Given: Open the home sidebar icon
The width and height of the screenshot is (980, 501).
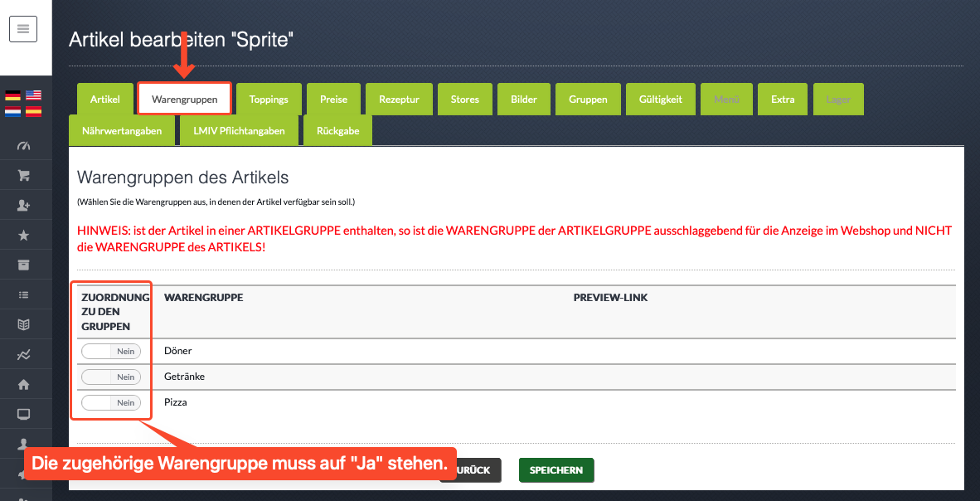Looking at the screenshot, I should click(24, 385).
